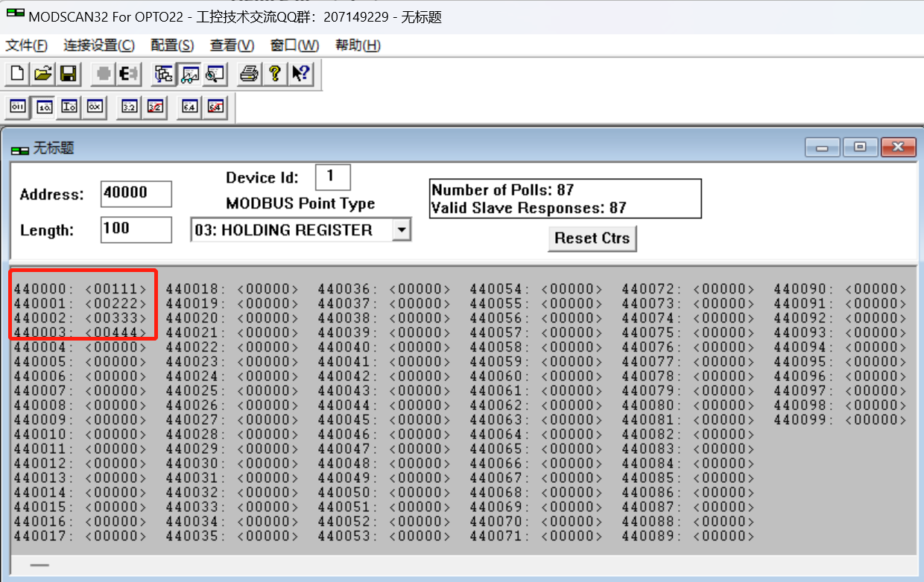Select register 440035 value
The height and width of the screenshot is (582, 924).
(268, 536)
